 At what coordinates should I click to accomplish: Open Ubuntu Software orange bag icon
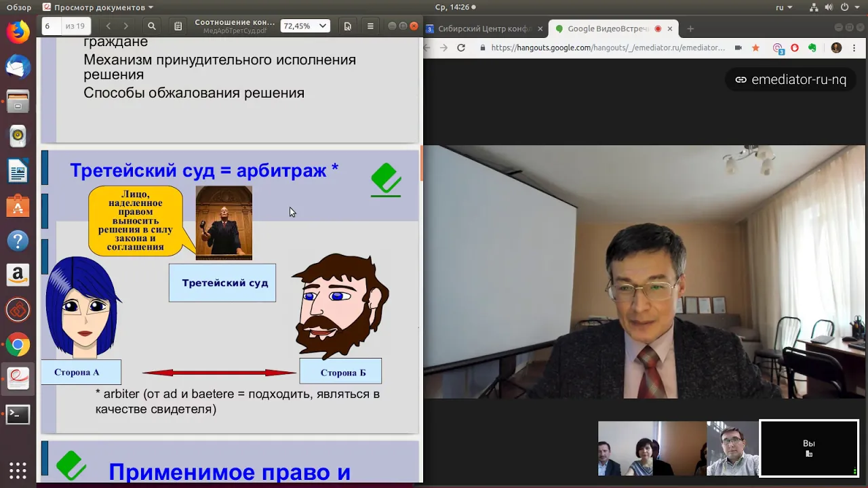pos(18,205)
